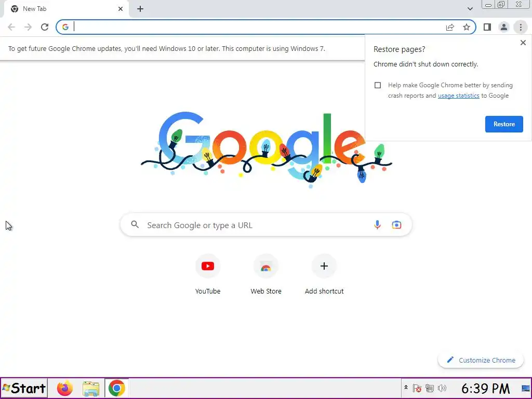The height and width of the screenshot is (399, 532).
Task: Open the usage statistics link
Action: click(x=458, y=96)
